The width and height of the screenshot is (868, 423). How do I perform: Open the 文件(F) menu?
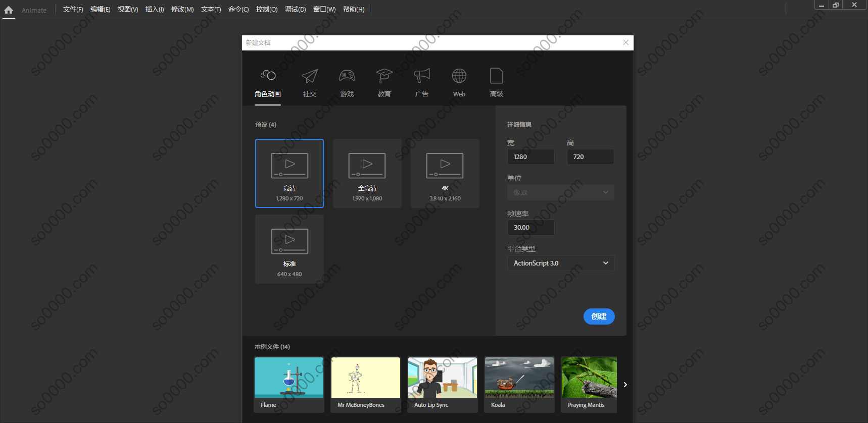73,10
